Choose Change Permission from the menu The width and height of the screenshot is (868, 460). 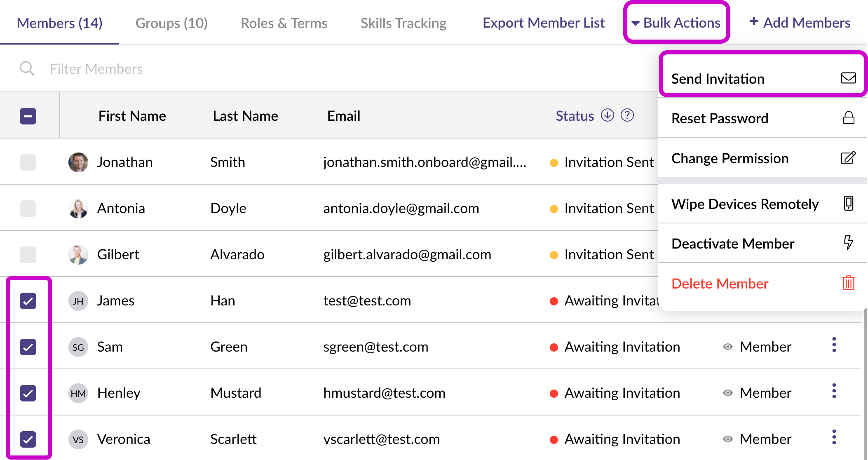coord(730,158)
